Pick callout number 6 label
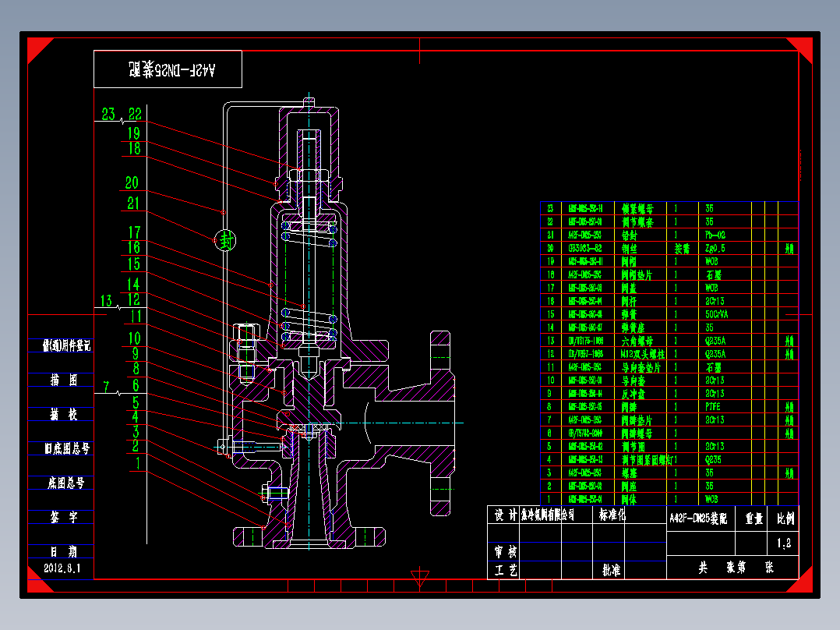840x630 pixels. pos(136,385)
